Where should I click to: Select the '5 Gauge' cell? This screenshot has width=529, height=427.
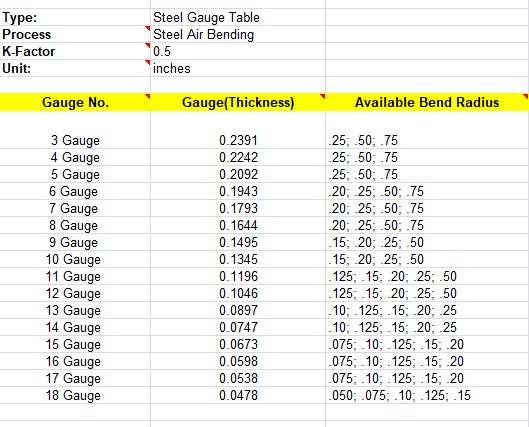pyautogui.click(x=75, y=174)
